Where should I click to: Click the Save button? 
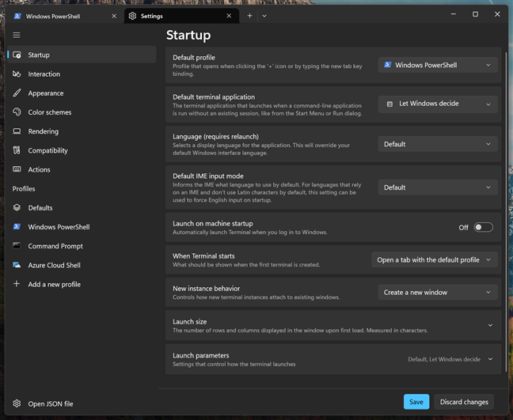point(416,402)
